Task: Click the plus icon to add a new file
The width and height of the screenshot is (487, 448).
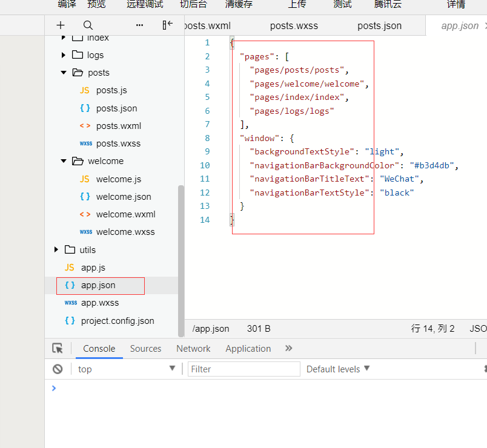Action: pyautogui.click(x=61, y=25)
